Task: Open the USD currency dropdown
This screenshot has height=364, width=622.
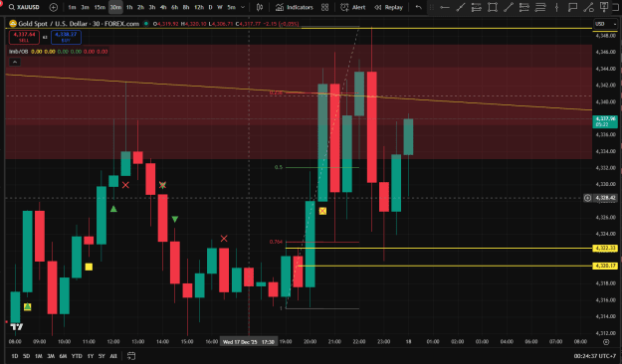Action: [x=605, y=24]
